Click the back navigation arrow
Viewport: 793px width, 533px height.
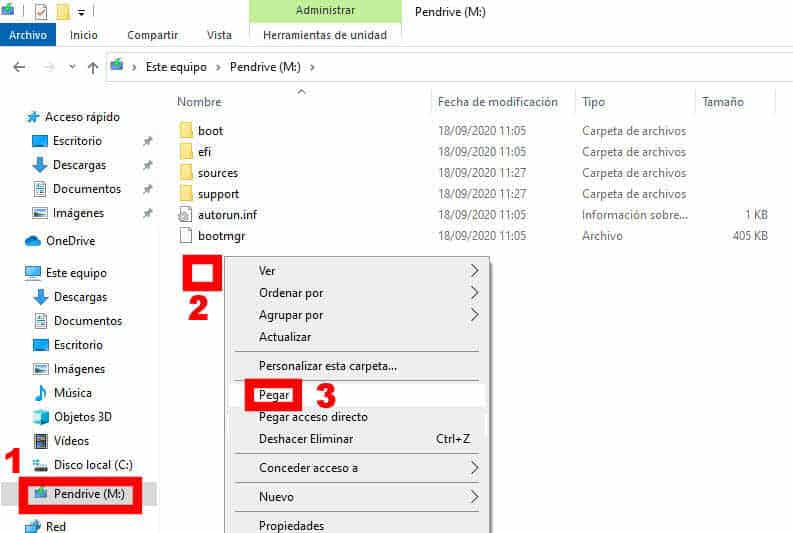[x=19, y=67]
